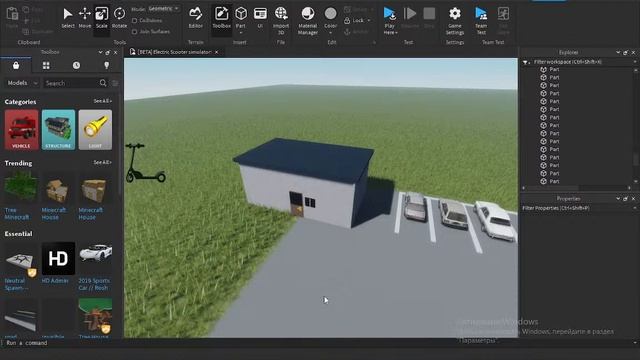The height and width of the screenshot is (360, 640).
Task: Open the HD Admin asset link
Action: point(55,281)
